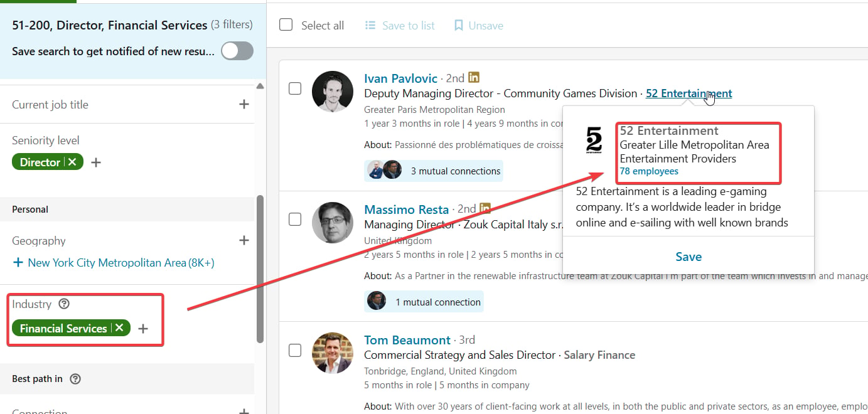Viewport: 868px width, 414px height.
Task: Click the Unsave bookmark button
Action: (x=478, y=26)
